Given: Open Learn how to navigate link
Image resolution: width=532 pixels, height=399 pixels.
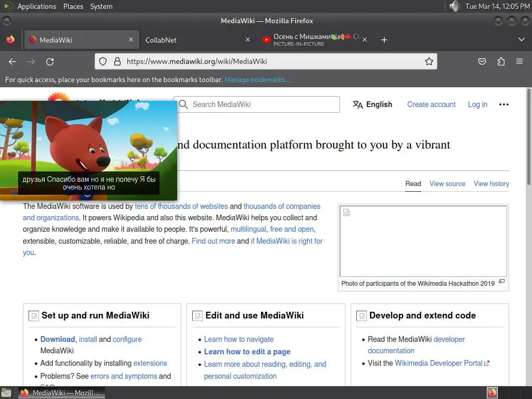Looking at the screenshot, I should (238, 339).
